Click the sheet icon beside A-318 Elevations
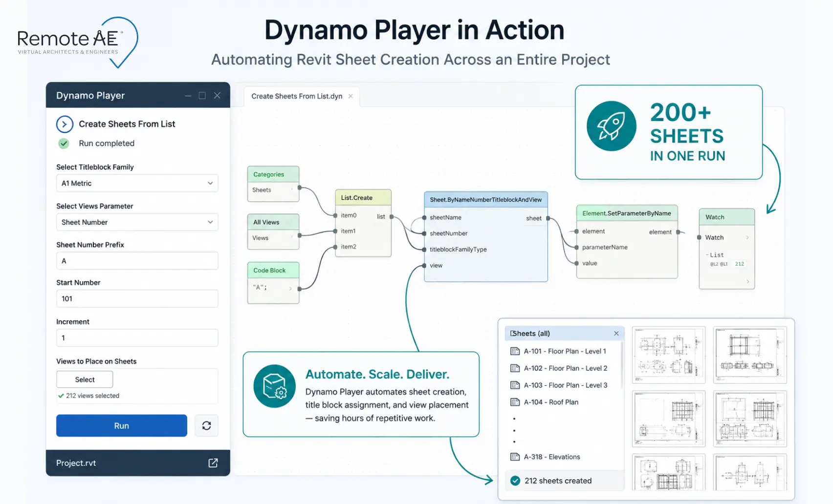833x504 pixels. (515, 457)
